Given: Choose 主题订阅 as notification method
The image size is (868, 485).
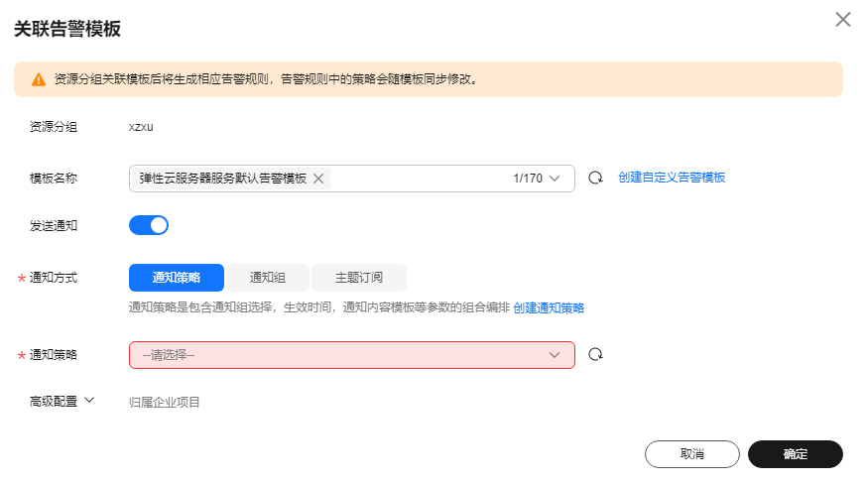Looking at the screenshot, I should coord(359,278).
